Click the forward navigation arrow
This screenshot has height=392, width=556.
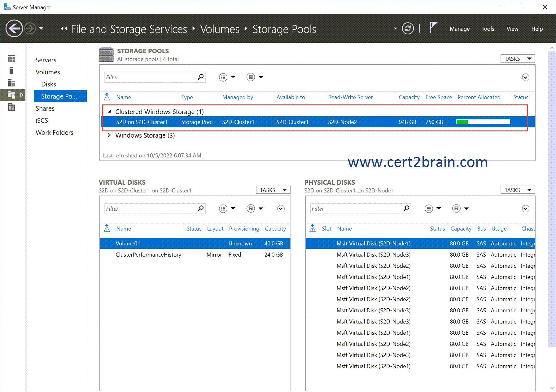click(30, 29)
